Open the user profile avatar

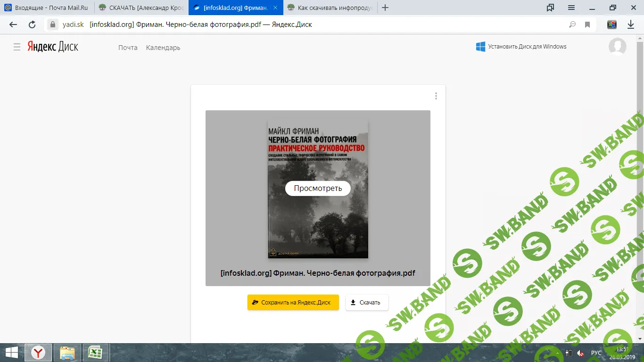[x=617, y=47]
